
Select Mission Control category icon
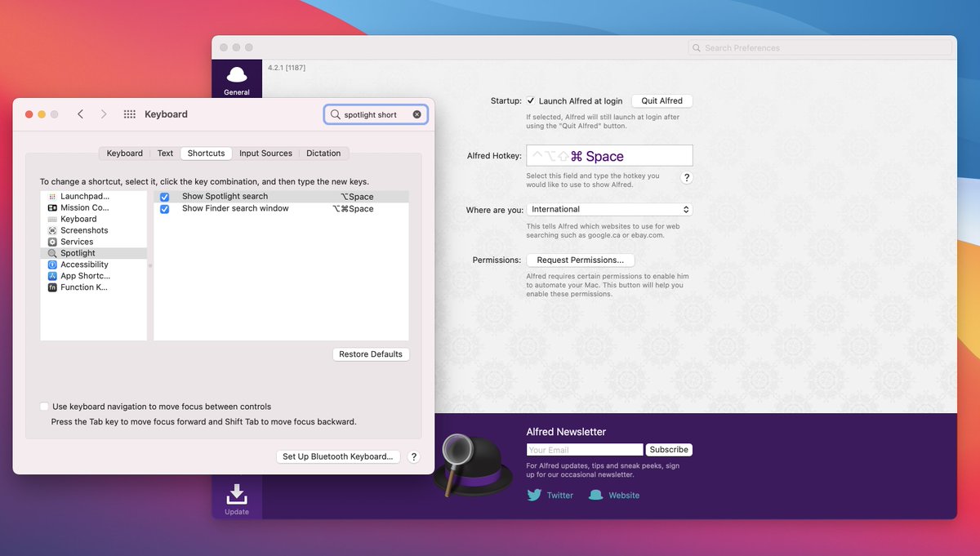point(52,208)
